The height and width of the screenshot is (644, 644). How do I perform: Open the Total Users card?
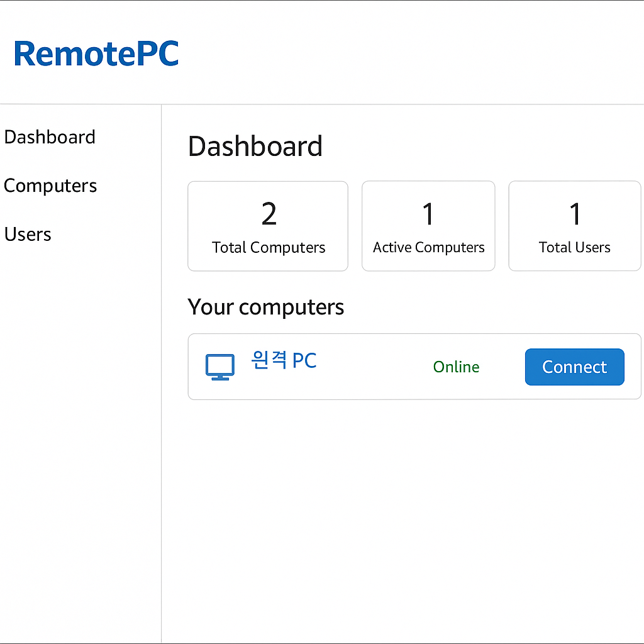pyautogui.click(x=575, y=226)
